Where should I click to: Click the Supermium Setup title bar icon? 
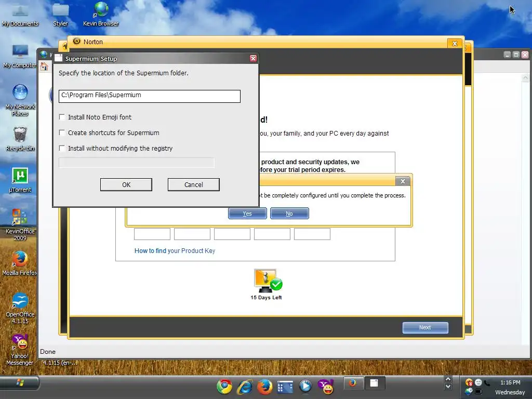pyautogui.click(x=59, y=58)
